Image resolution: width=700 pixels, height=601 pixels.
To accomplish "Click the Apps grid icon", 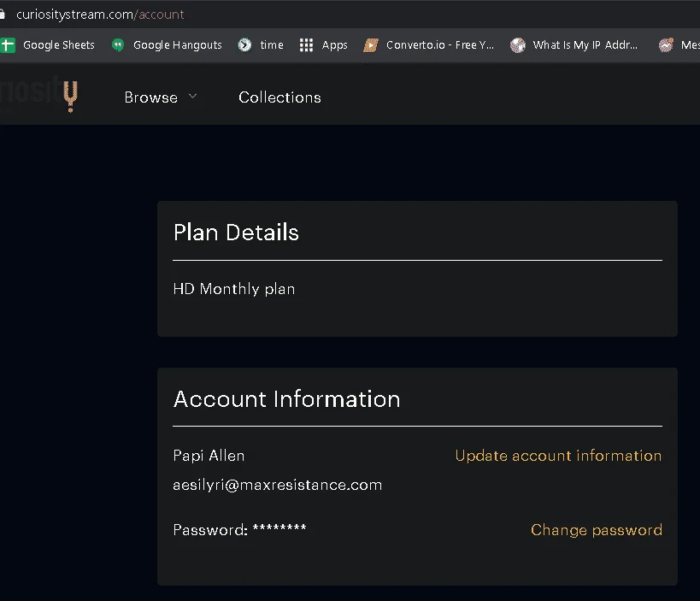I will (x=306, y=45).
